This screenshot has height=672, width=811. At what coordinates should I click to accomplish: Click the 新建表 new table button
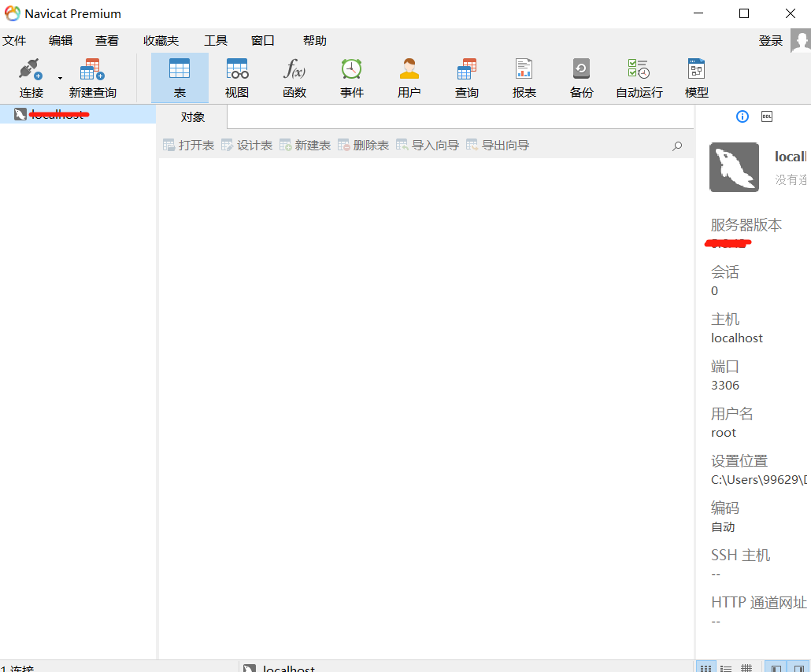(306, 146)
